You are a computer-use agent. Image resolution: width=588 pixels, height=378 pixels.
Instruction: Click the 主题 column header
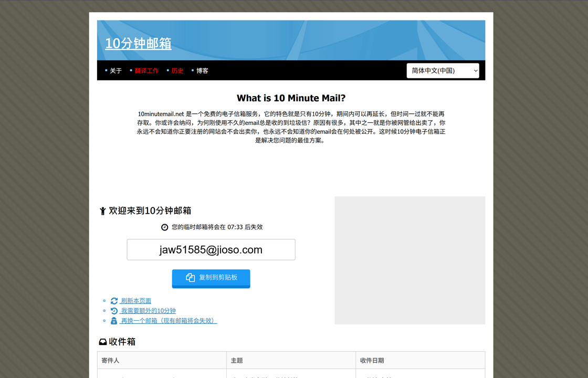[291, 360]
